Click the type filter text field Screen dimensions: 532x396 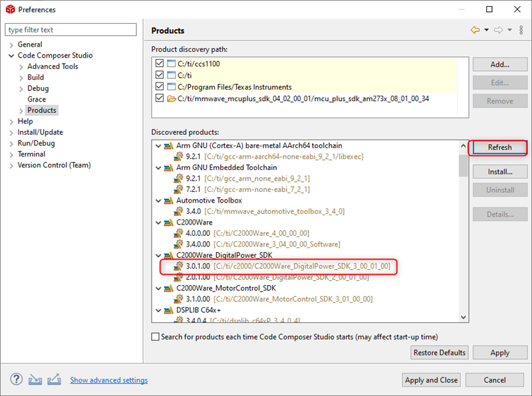coord(71,30)
